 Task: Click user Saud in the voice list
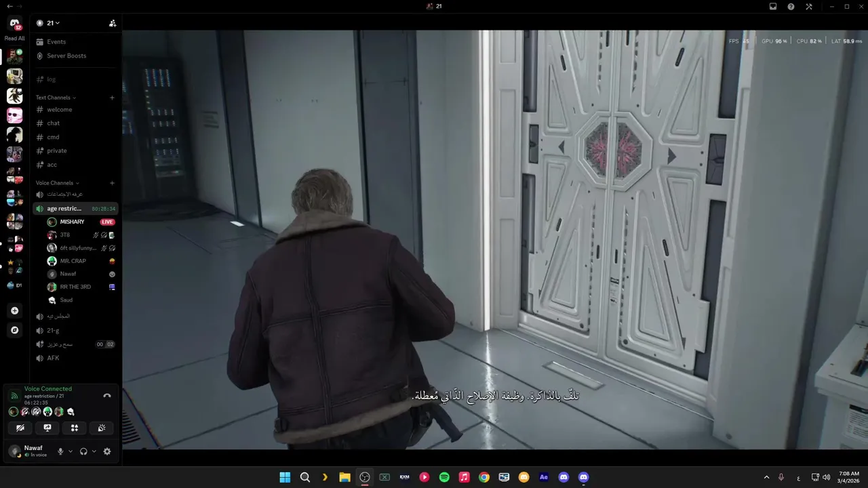tap(80, 300)
